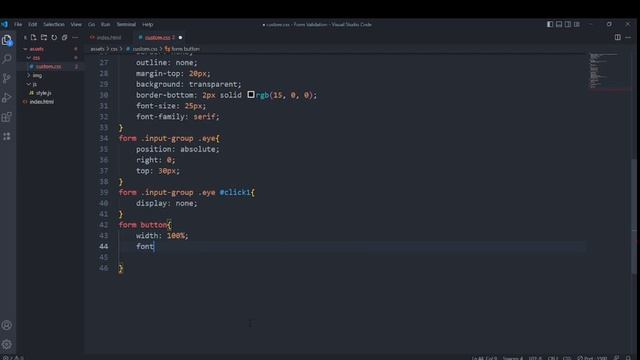Open the rgb(15, 0, 0) color swatch
Image resolution: width=640 pixels, height=360 pixels.
[x=251, y=95]
